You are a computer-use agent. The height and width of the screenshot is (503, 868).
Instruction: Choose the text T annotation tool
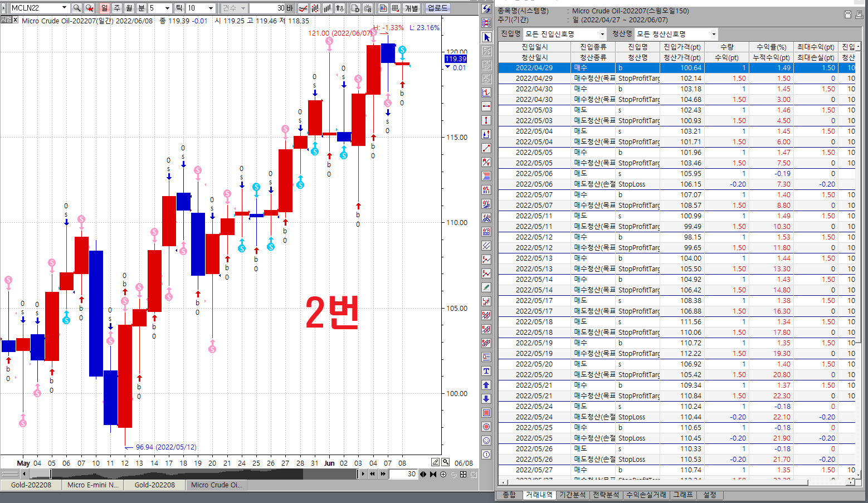pos(486,371)
